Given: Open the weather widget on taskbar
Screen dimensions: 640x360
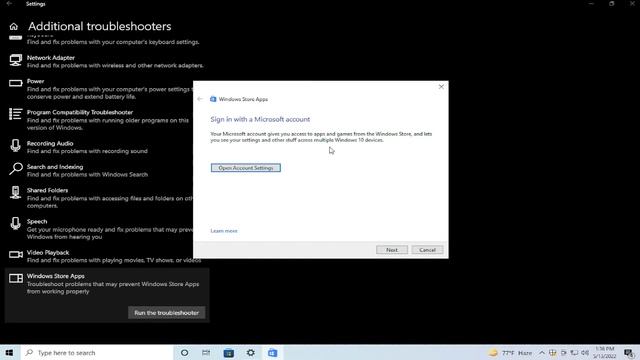Looking at the screenshot, I should 510,353.
